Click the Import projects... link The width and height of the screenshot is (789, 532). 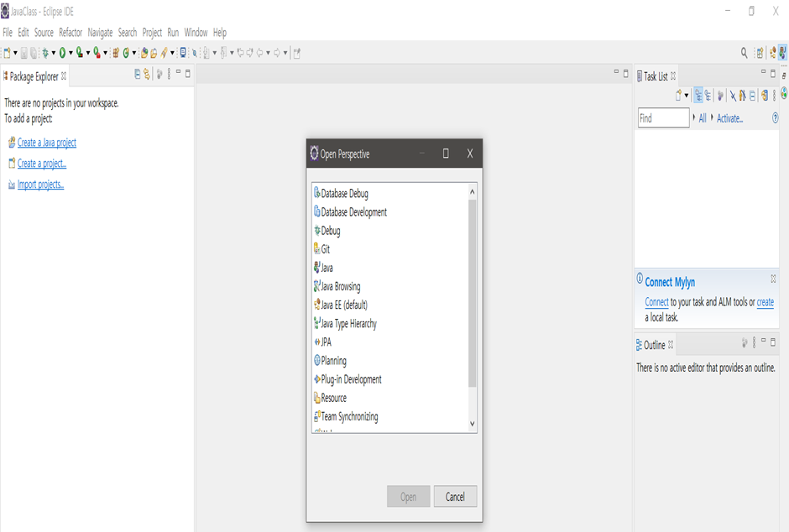pos(41,185)
